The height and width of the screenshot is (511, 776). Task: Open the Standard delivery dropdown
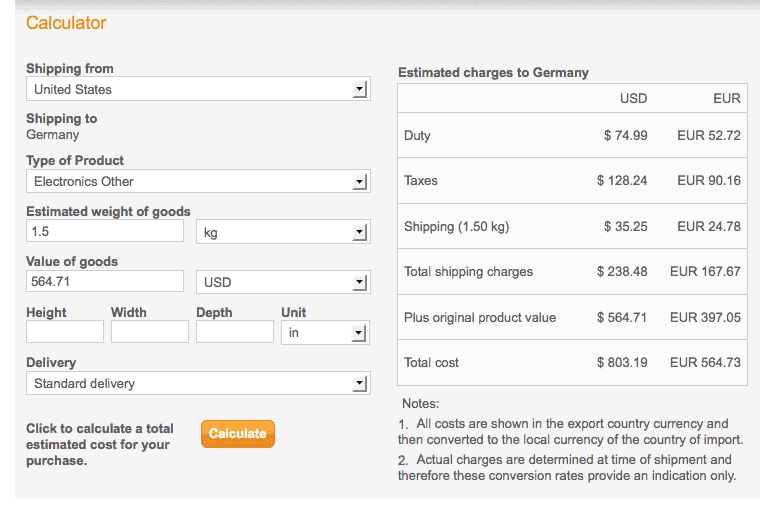point(198,383)
